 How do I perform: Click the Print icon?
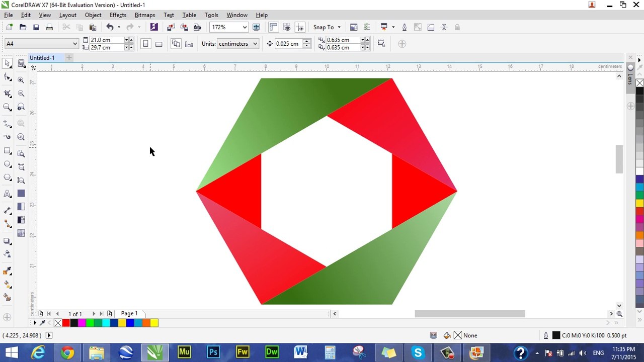49,27
